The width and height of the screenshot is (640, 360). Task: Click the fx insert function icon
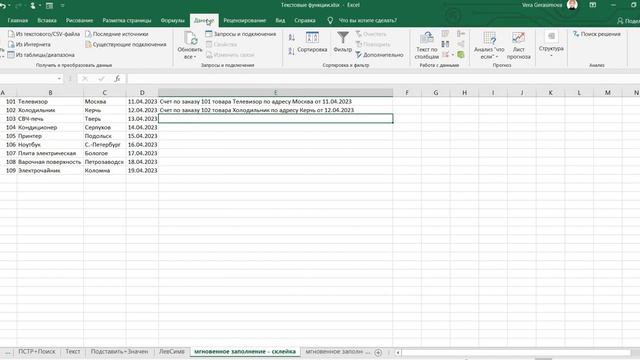click(117, 78)
